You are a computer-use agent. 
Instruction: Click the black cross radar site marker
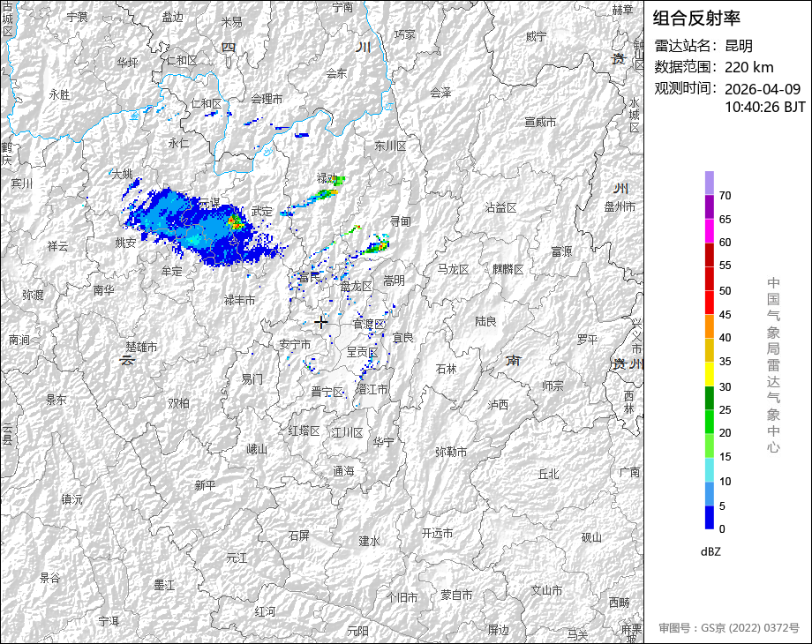tap(321, 322)
